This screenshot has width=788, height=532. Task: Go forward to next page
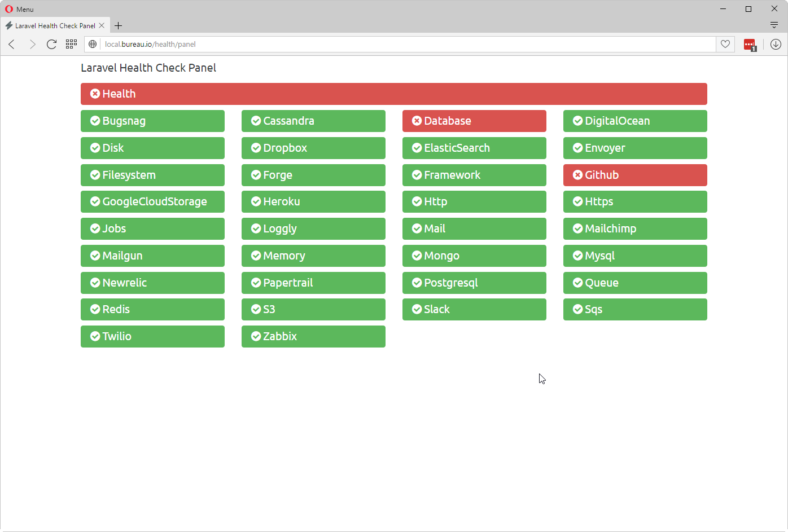[32, 44]
